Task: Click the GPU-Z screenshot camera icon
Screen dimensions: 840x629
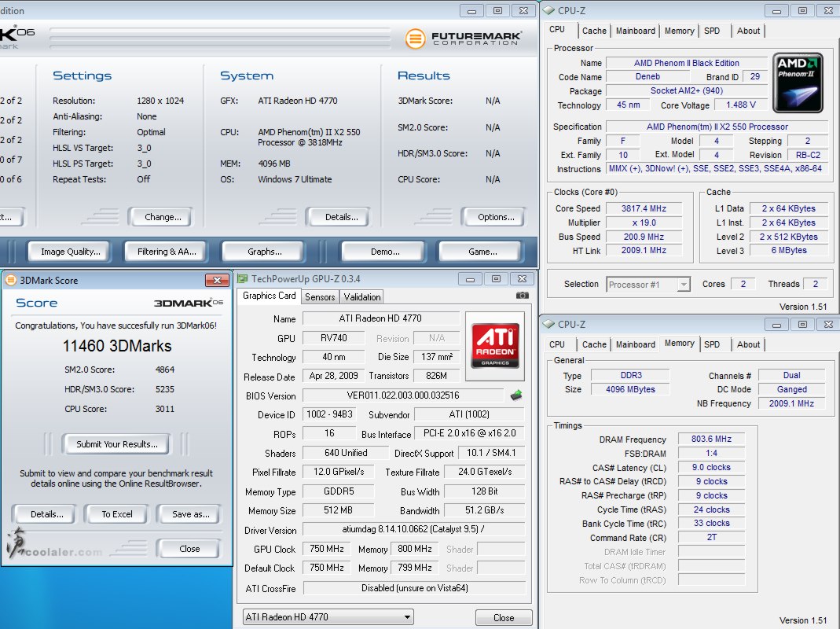Action: (522, 296)
